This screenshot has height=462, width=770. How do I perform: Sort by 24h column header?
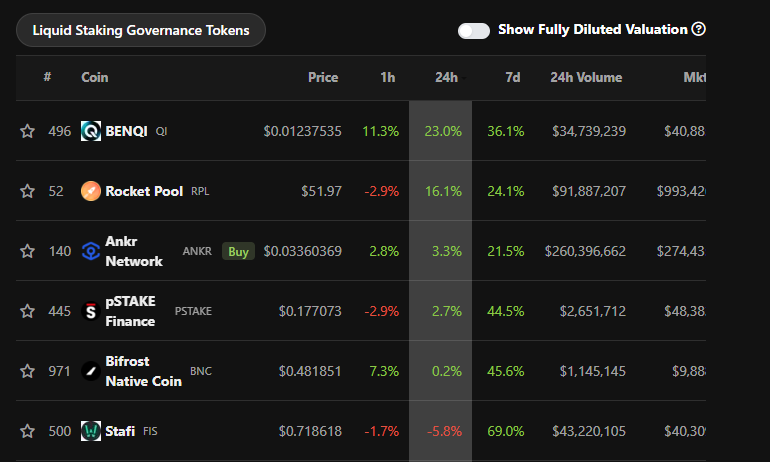click(x=446, y=78)
